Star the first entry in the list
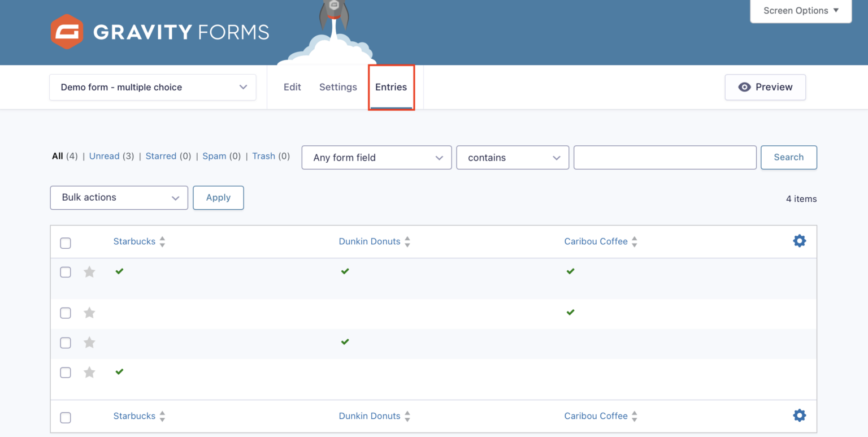Screen dimensions: 868x437 tap(89, 272)
